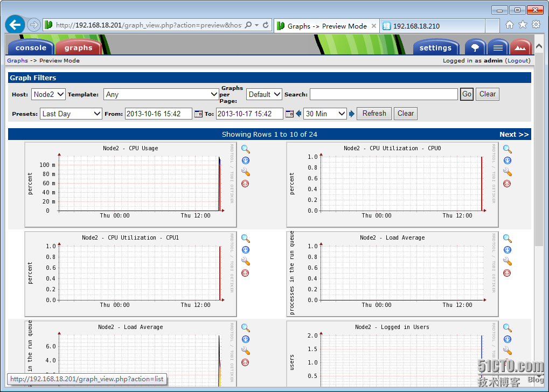The image size is (549, 392).
Task: Switch to preview view mode
Action: [x=520, y=47]
